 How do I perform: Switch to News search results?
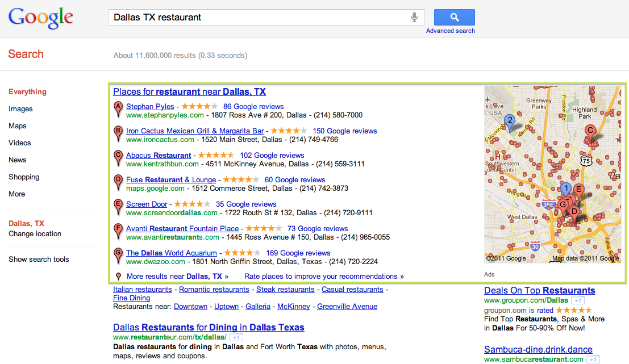pos(18,160)
